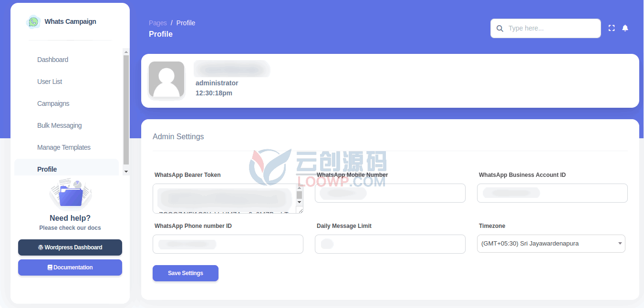Image resolution: width=644 pixels, height=308 pixels.
Task: Click the search magnifier icon
Action: click(500, 29)
